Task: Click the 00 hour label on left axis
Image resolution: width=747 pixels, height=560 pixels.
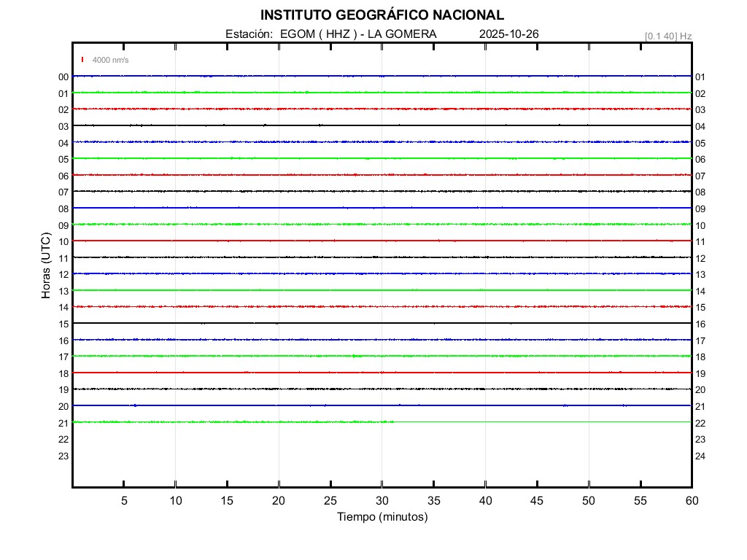Action: click(63, 77)
